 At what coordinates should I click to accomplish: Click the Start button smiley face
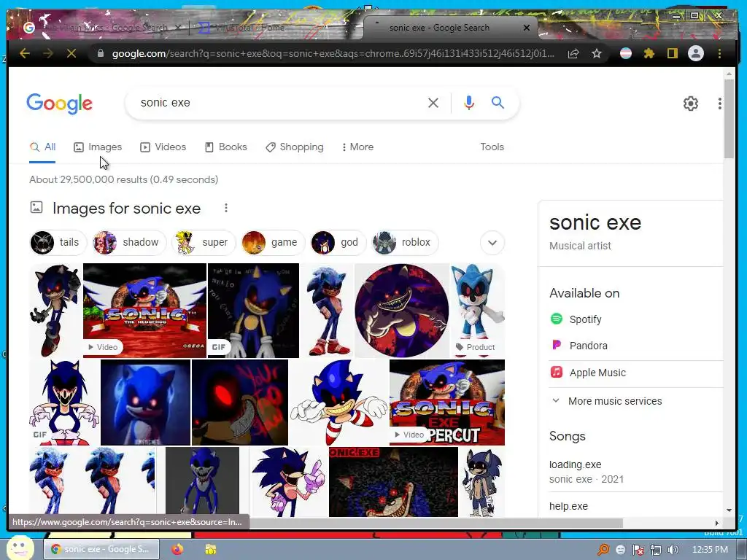[20, 548]
